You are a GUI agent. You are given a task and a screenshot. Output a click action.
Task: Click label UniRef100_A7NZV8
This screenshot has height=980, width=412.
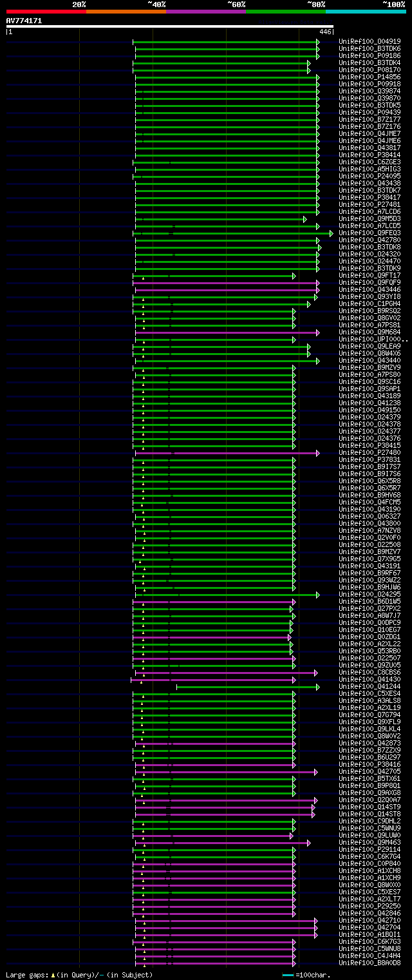pyautogui.click(x=370, y=531)
